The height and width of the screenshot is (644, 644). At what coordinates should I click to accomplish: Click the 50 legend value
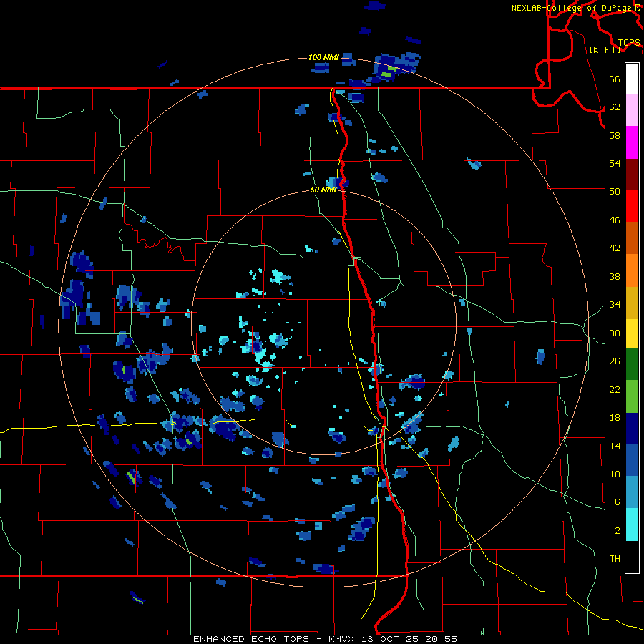point(615,191)
